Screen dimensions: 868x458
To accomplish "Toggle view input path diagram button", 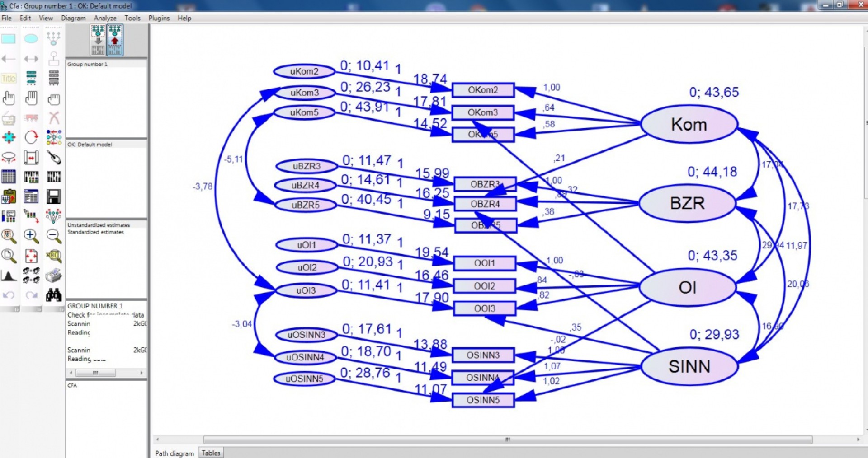I will [98, 40].
